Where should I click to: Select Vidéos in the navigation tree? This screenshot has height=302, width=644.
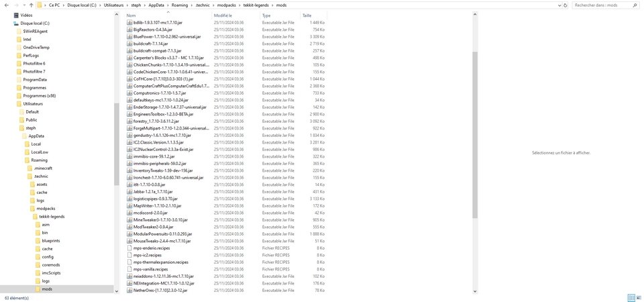[26, 15]
